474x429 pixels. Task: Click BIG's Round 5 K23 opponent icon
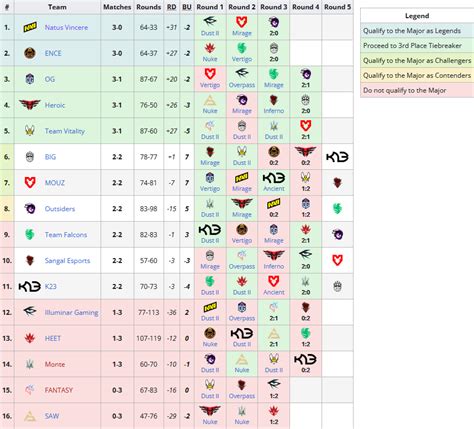tap(337, 157)
